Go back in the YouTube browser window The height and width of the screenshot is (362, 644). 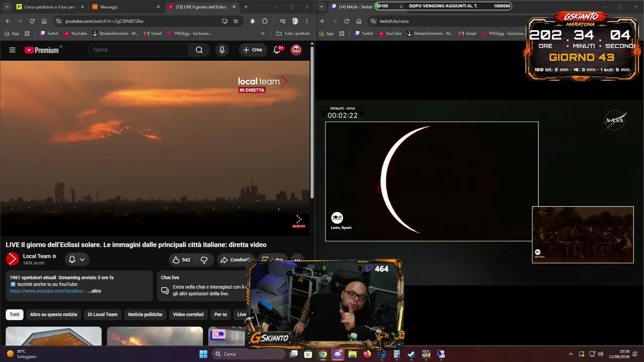[8, 21]
